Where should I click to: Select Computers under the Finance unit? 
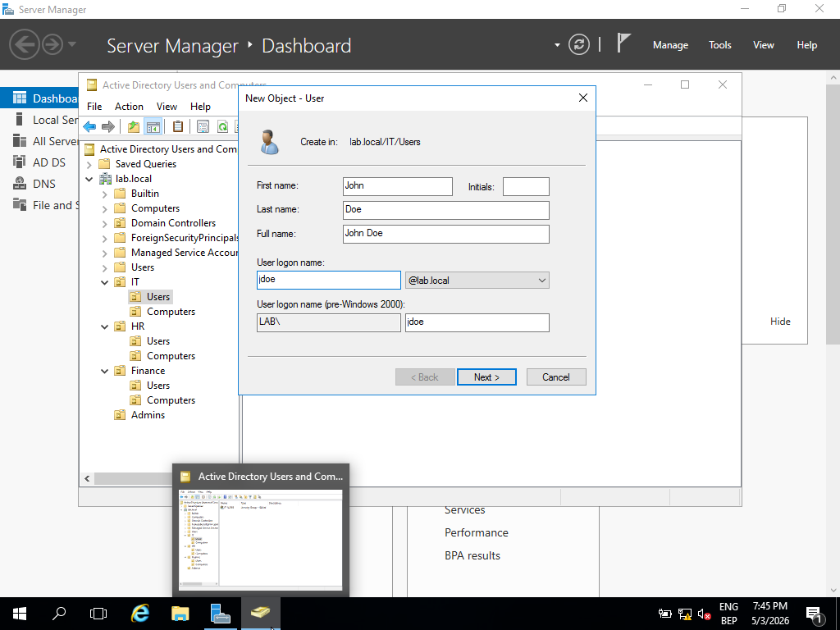171,400
